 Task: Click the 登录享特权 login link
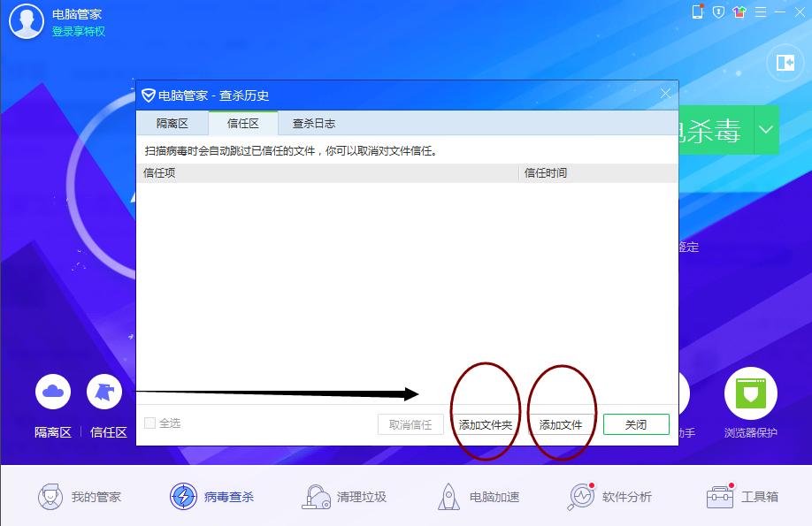click(79, 31)
